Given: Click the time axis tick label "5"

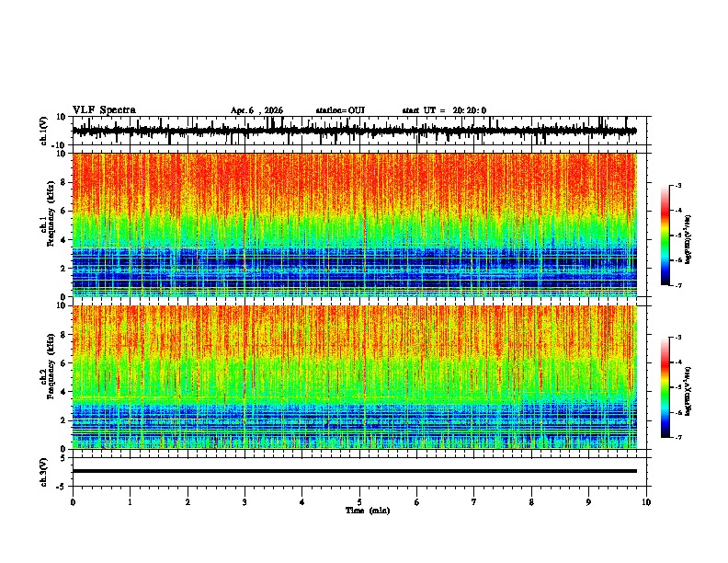Looking at the screenshot, I should pos(359,502).
